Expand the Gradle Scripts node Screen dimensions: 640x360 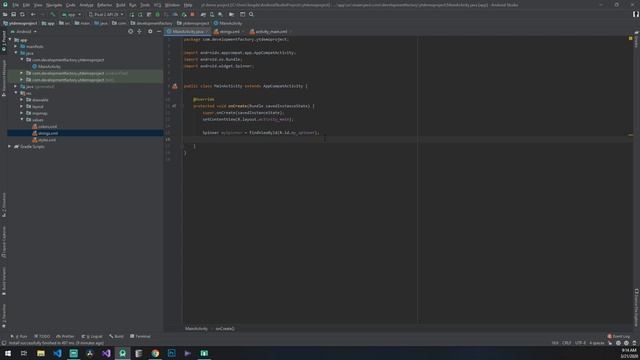tap(10, 146)
